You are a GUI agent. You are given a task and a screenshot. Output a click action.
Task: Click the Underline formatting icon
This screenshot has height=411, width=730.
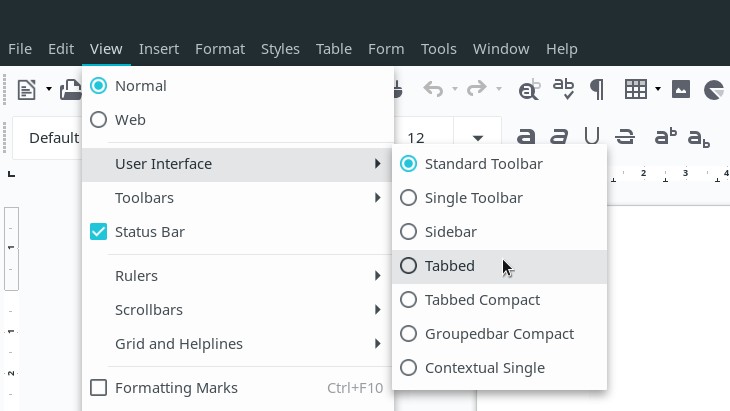[592, 136]
